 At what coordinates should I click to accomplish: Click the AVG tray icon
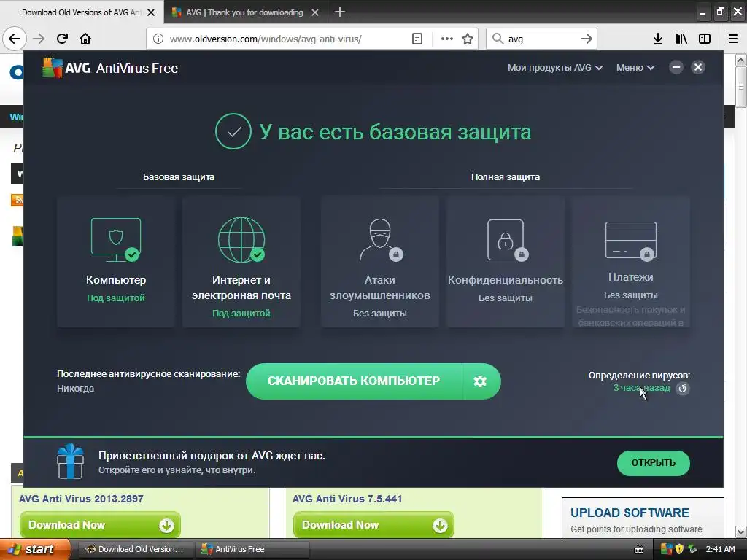667,549
